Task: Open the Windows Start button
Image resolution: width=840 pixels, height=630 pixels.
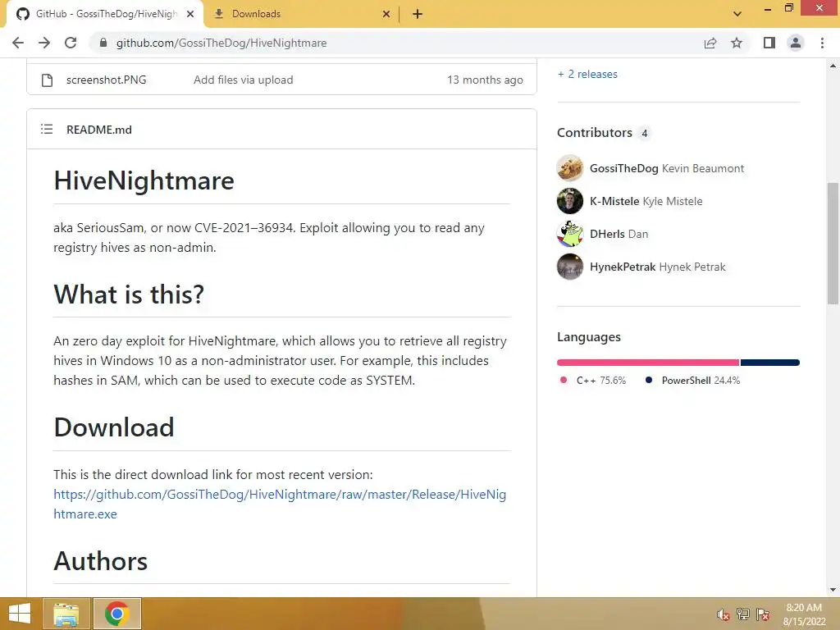Action: point(20,614)
